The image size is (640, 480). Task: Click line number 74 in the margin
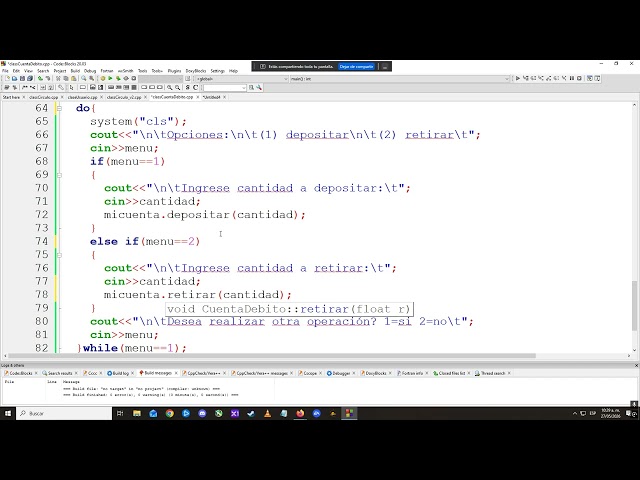tap(41, 241)
